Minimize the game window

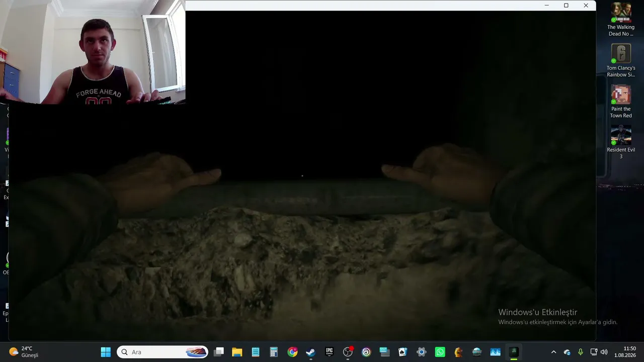pos(546,6)
